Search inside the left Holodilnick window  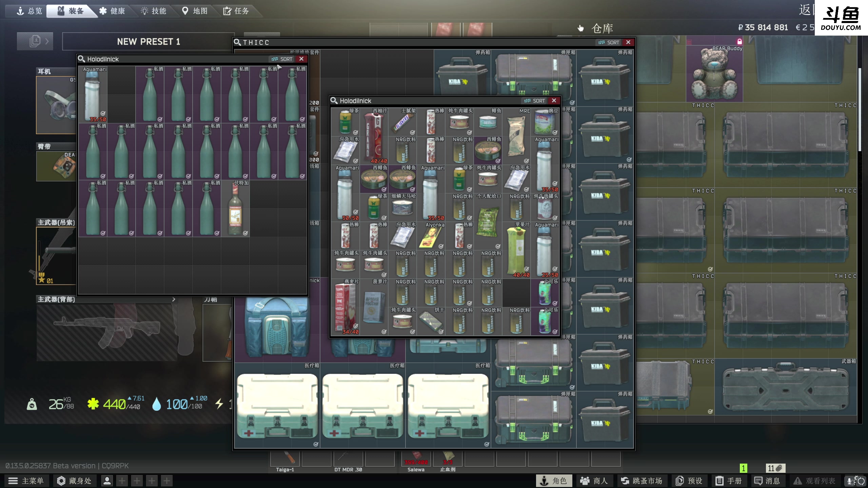[81, 59]
